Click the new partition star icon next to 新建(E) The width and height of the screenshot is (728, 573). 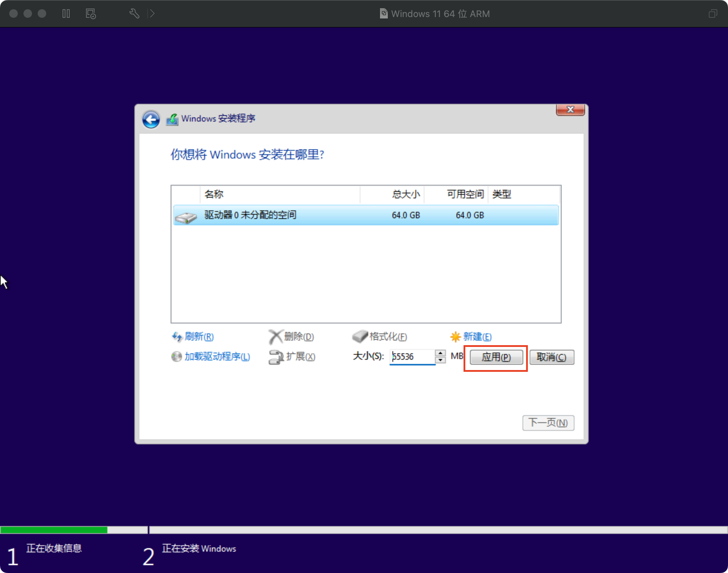click(x=455, y=336)
